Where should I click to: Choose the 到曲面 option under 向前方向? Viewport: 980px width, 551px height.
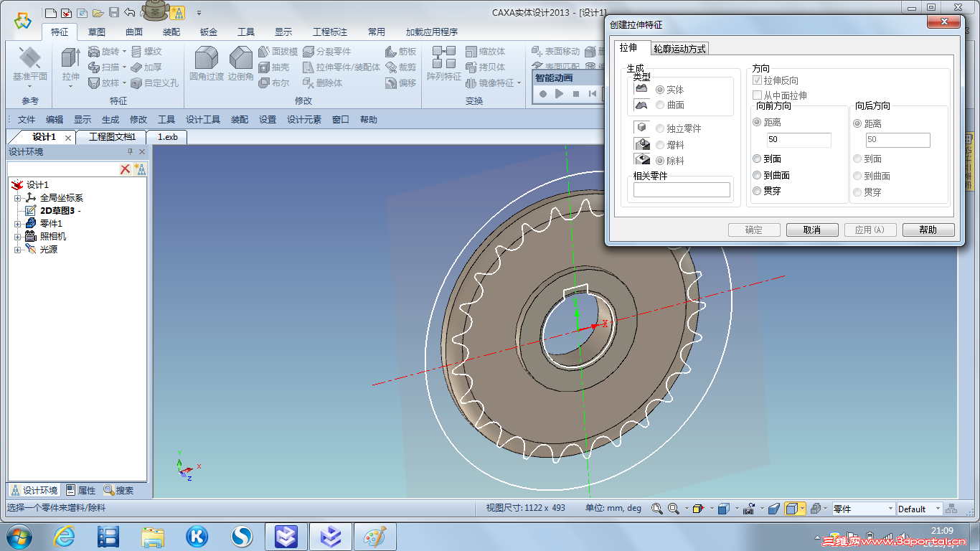click(x=757, y=175)
